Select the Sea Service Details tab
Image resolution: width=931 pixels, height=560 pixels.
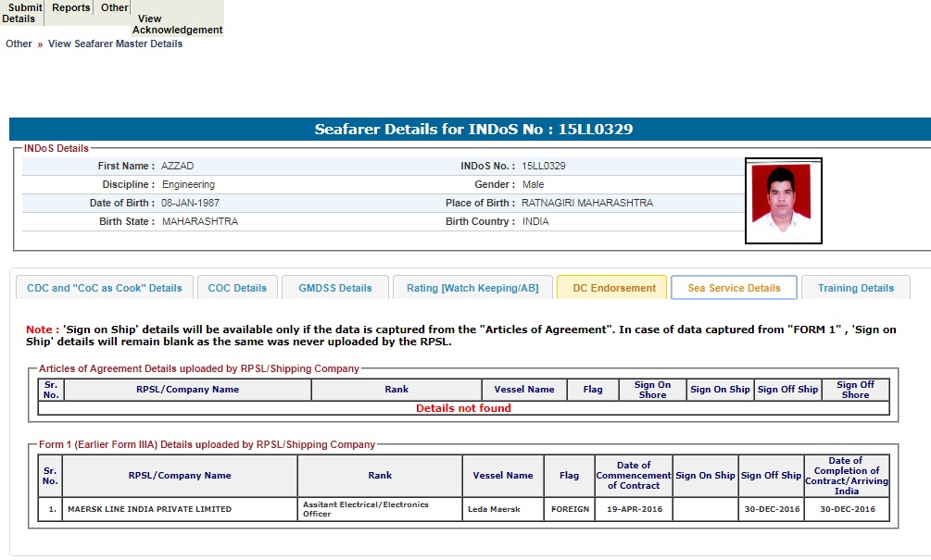[x=734, y=288]
